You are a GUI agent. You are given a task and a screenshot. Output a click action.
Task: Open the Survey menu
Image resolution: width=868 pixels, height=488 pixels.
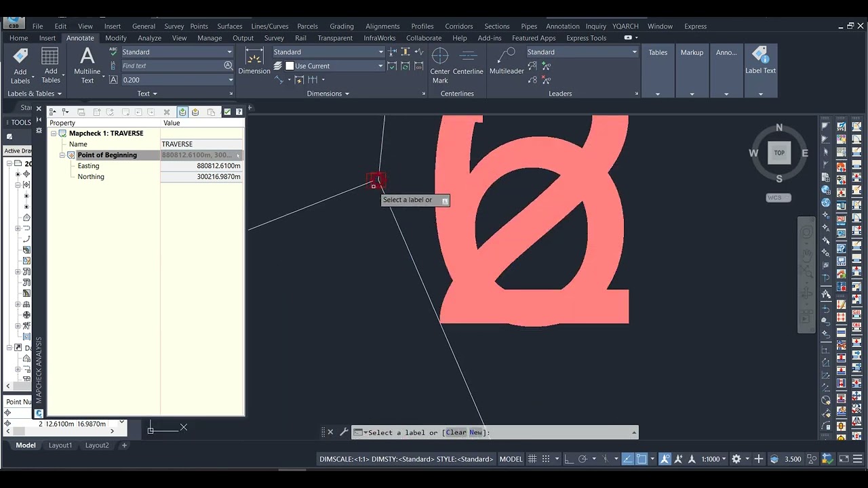pos(174,26)
